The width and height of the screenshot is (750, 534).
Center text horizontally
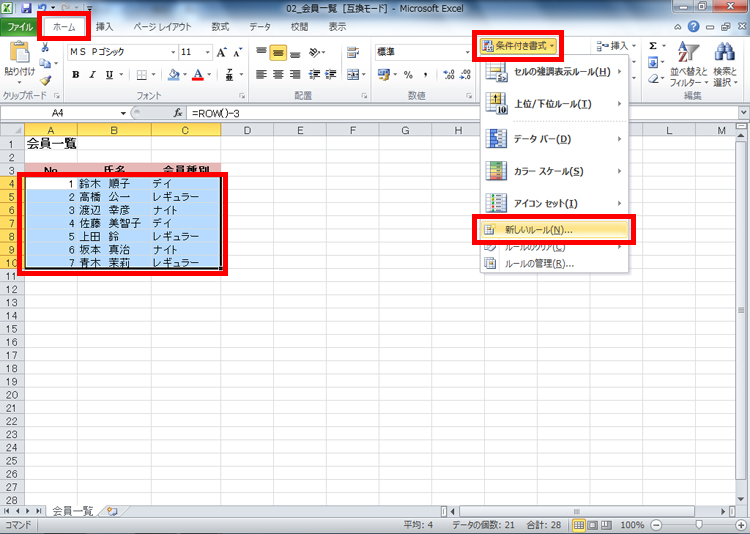278,75
